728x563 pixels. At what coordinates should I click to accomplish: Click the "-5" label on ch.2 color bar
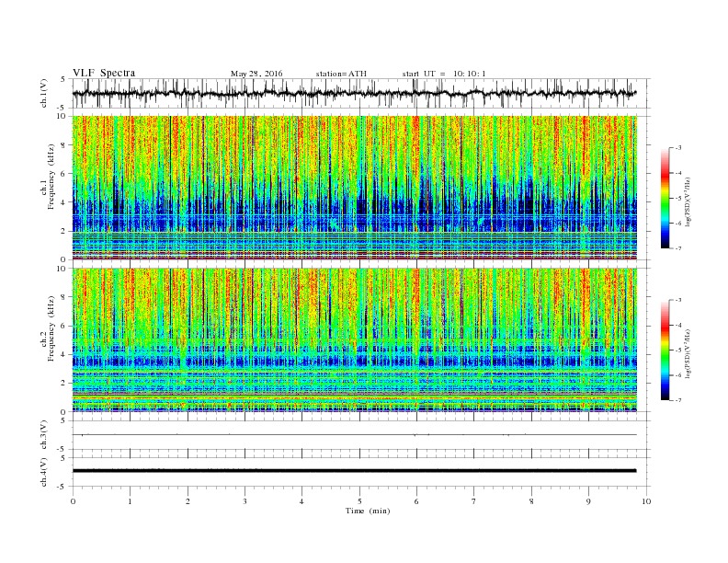point(677,350)
